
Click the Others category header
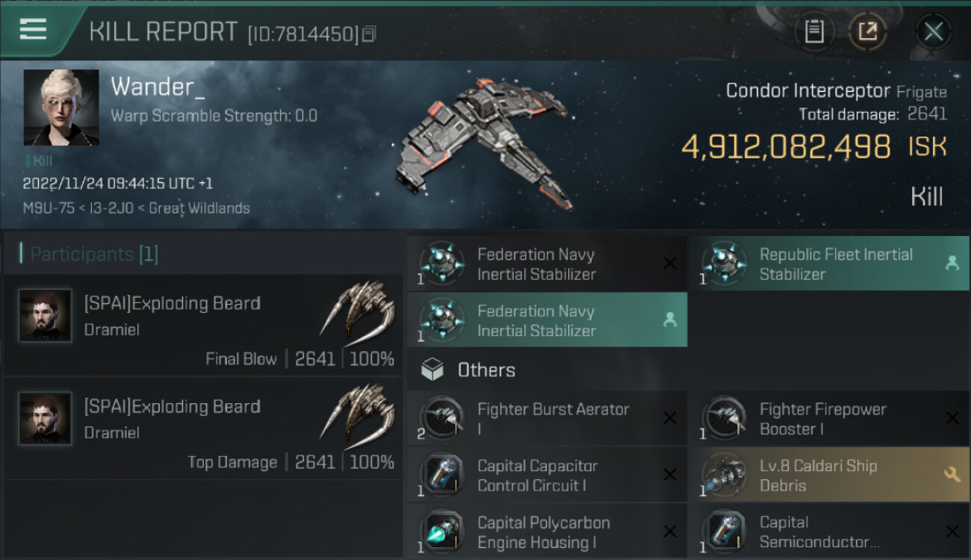pos(485,370)
